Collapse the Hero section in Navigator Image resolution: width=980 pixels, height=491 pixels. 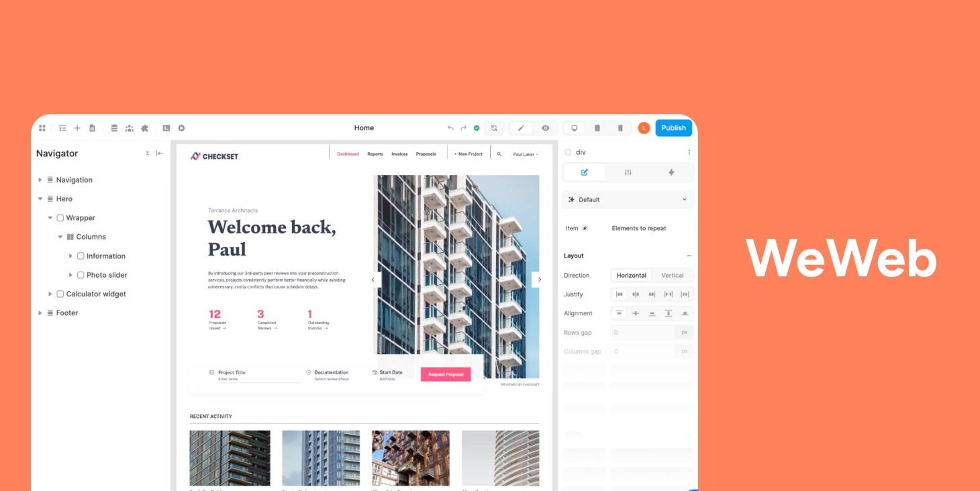point(40,199)
